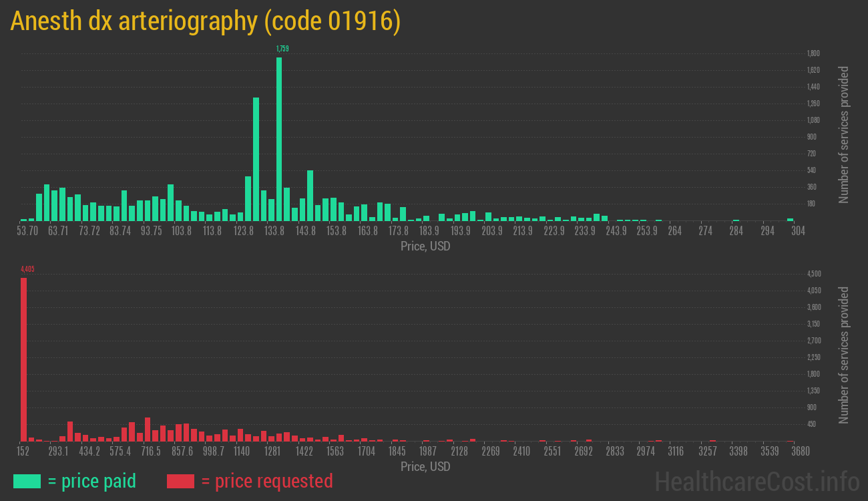Select the green price paid legend swatch
Image resolution: width=868 pixels, height=501 pixels.
pyautogui.click(x=27, y=481)
